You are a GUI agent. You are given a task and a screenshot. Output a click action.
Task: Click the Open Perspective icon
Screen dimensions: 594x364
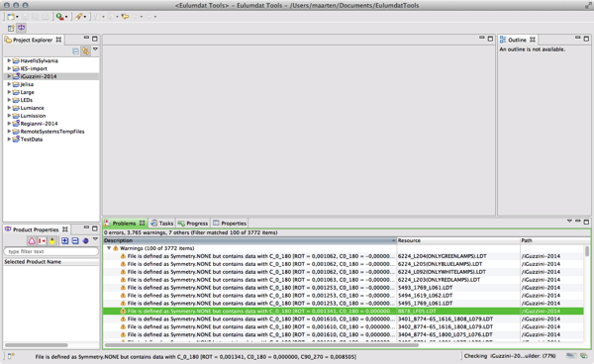[11, 28]
